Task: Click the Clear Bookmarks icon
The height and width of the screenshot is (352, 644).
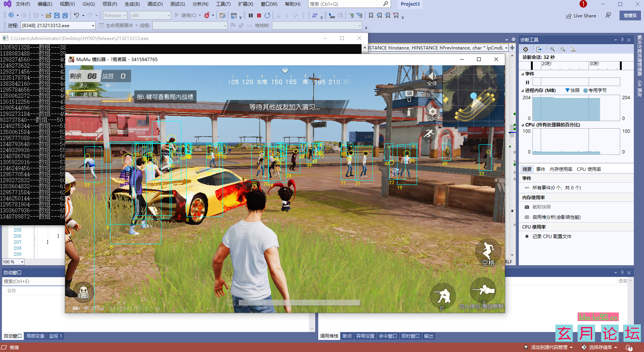Action: point(396,15)
